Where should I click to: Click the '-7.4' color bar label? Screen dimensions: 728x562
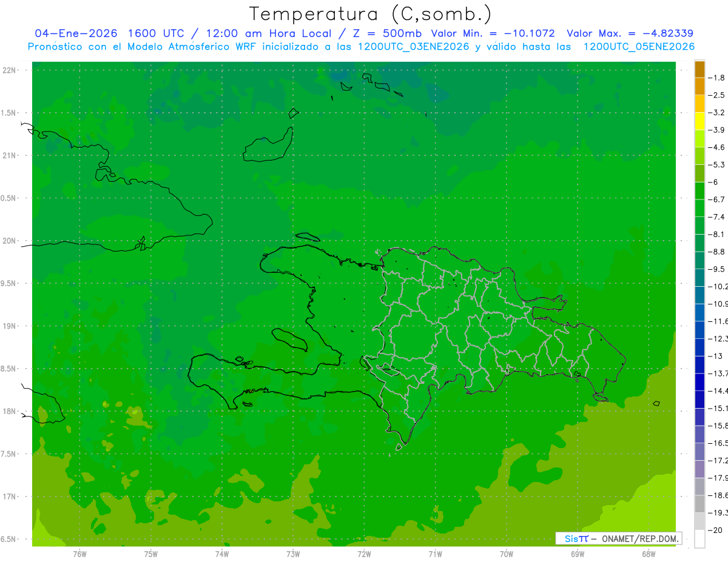(x=717, y=216)
